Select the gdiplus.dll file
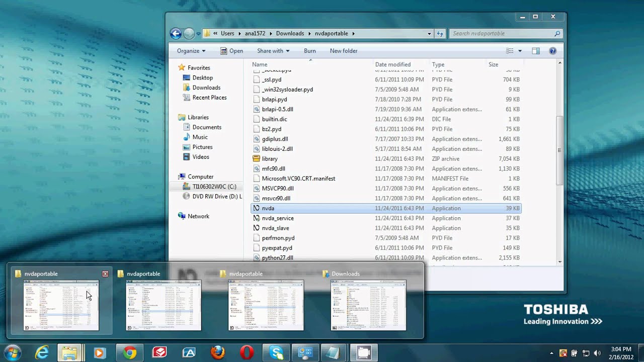 click(x=275, y=139)
